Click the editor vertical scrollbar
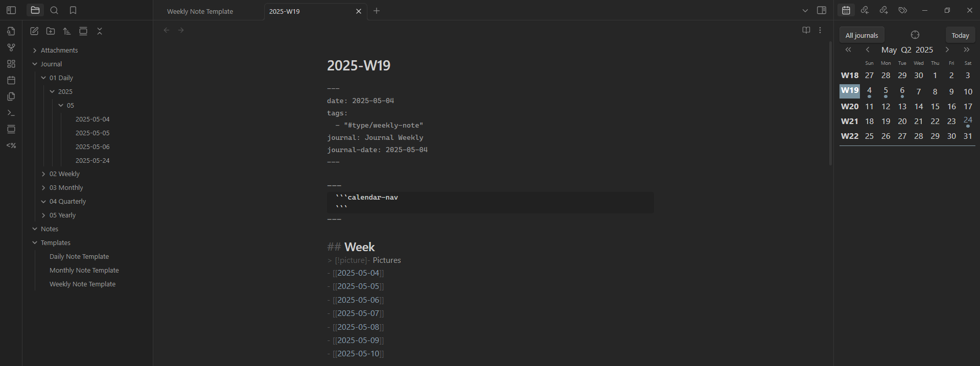 830,104
